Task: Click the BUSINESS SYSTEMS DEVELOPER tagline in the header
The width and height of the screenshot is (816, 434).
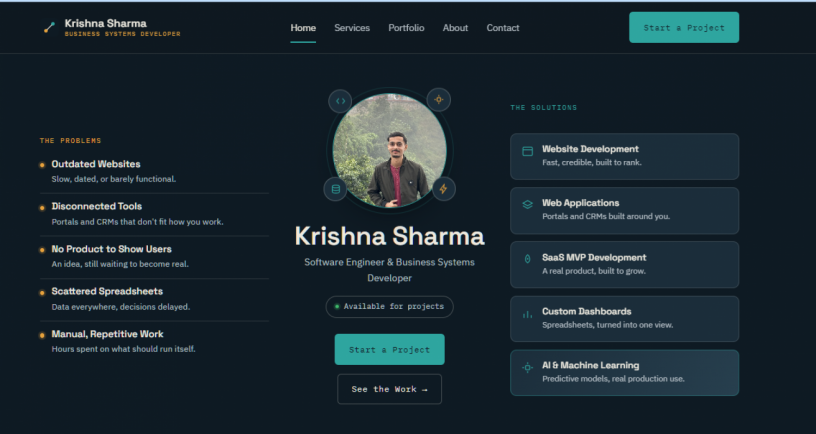Action: tap(122, 34)
